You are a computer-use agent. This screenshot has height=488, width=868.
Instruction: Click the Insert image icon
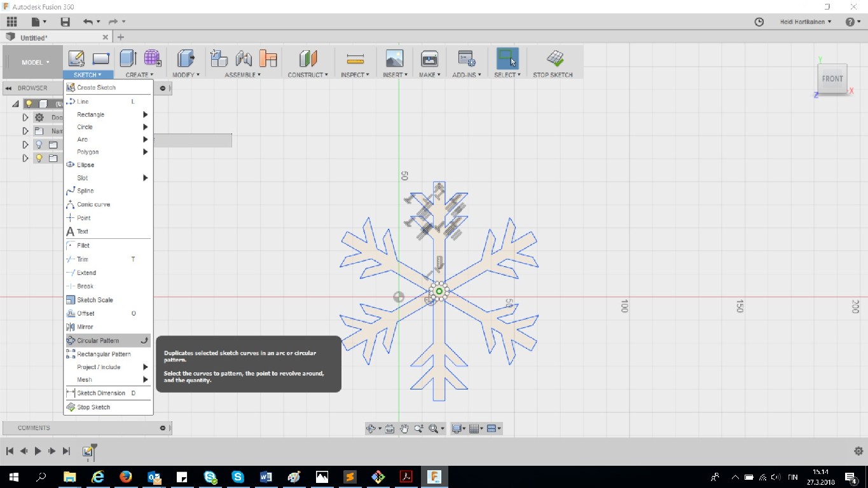click(394, 59)
